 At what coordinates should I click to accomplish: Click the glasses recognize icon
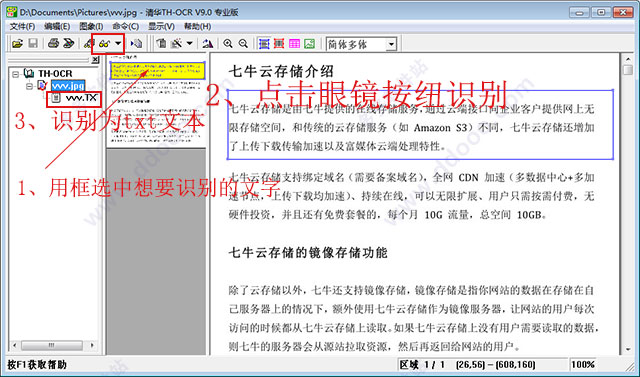pos(104,43)
